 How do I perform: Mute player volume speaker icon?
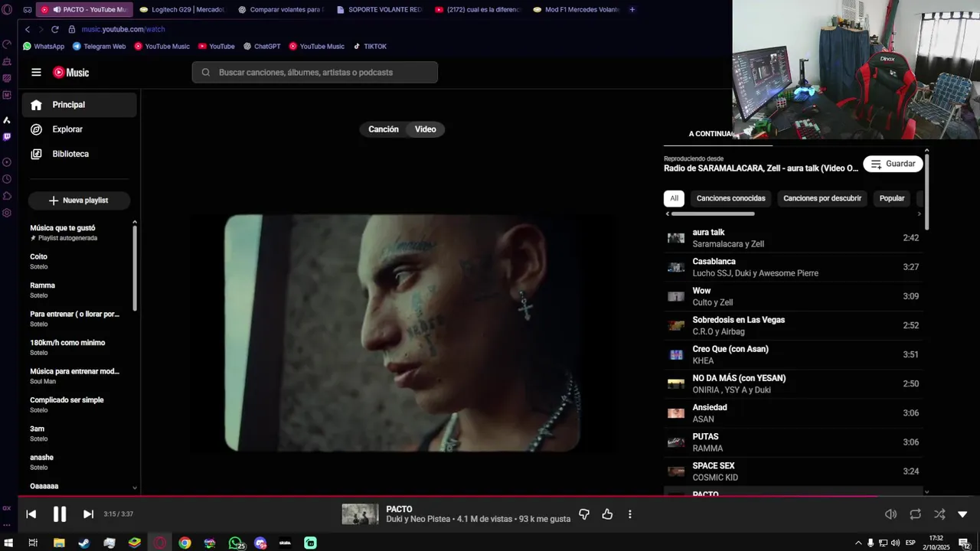(890, 514)
